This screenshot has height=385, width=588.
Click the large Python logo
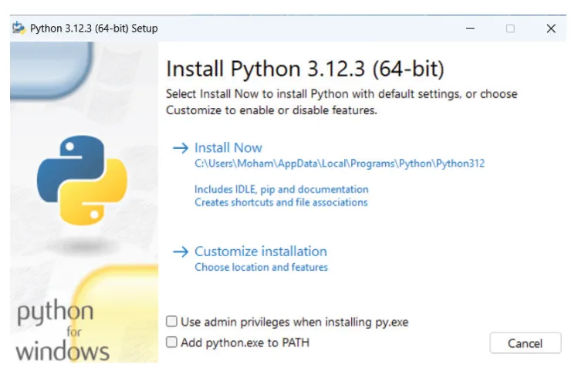coord(82,181)
